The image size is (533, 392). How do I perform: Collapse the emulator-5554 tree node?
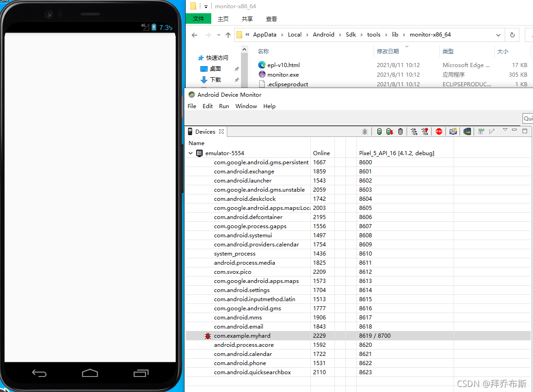(191, 153)
